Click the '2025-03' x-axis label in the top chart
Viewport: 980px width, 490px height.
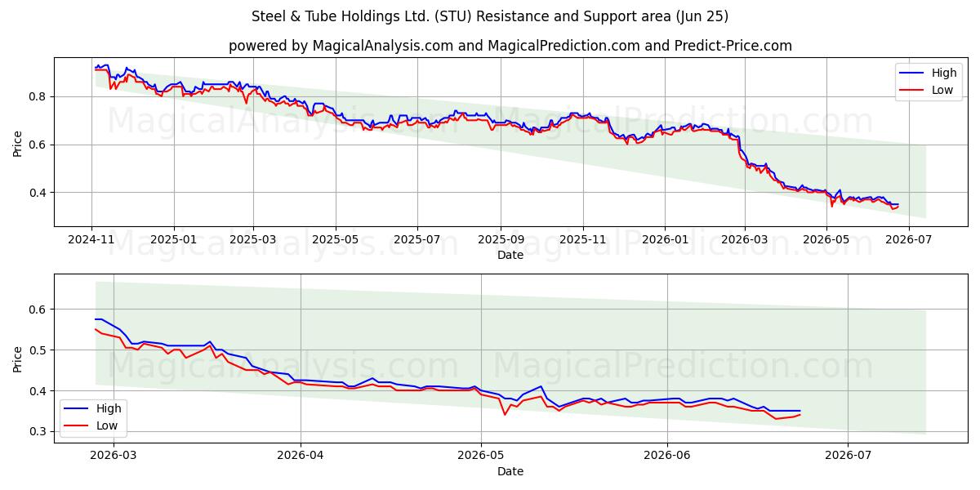coord(253,240)
